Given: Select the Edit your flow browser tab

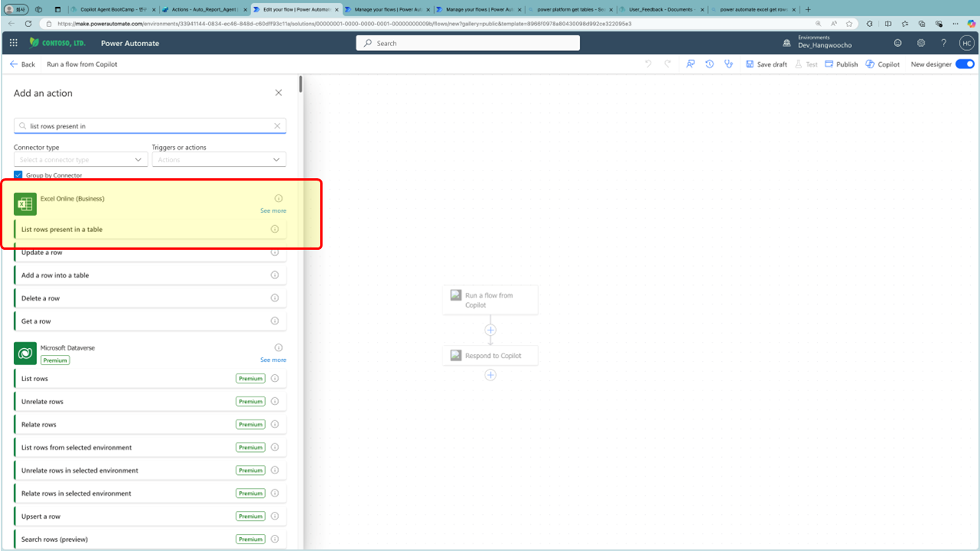Looking at the screenshot, I should (x=295, y=9).
